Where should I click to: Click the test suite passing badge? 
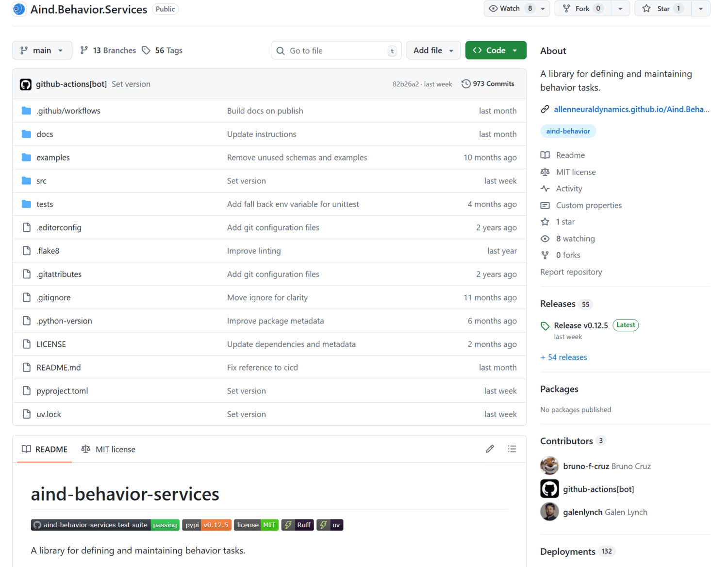[x=105, y=525]
